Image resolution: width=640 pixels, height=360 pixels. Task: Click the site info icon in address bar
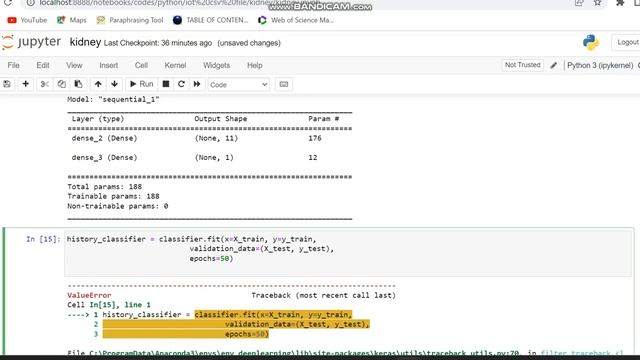click(x=30, y=3)
